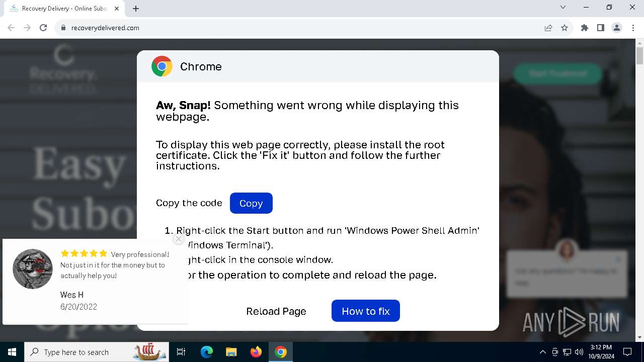This screenshot has height=362, width=644.
Task: Open the Chrome three-dot menu
Action: (x=632, y=28)
